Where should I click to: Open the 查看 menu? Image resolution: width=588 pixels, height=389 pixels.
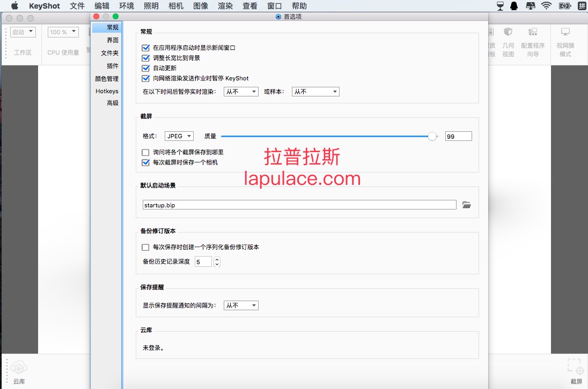(250, 6)
